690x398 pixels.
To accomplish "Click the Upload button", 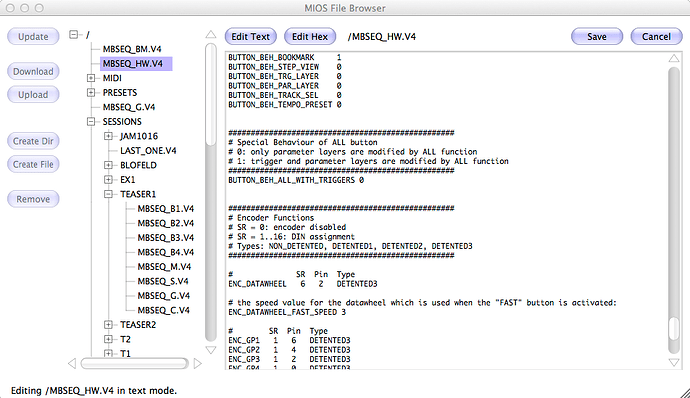I will click(x=33, y=95).
